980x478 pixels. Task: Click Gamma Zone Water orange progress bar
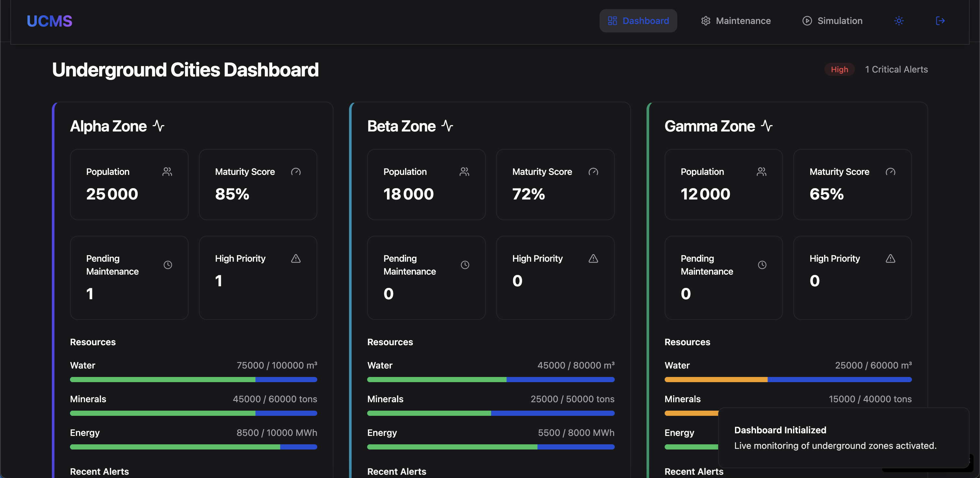(x=716, y=380)
